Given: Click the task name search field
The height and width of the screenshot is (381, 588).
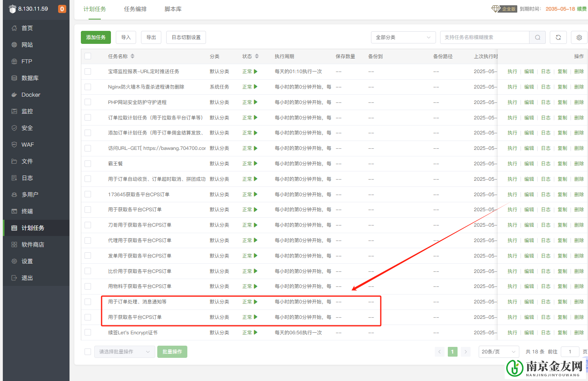Looking at the screenshot, I should (x=484, y=37).
